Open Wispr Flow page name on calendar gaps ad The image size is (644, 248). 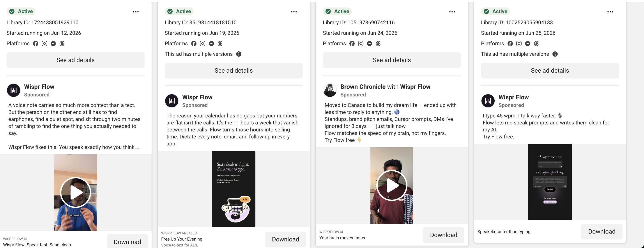pyautogui.click(x=197, y=97)
